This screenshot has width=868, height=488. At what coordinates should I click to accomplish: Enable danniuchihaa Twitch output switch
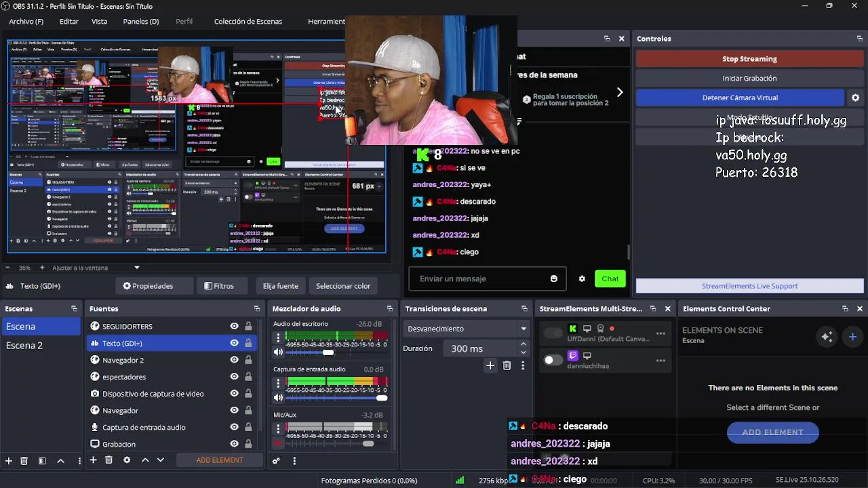pyautogui.click(x=553, y=360)
